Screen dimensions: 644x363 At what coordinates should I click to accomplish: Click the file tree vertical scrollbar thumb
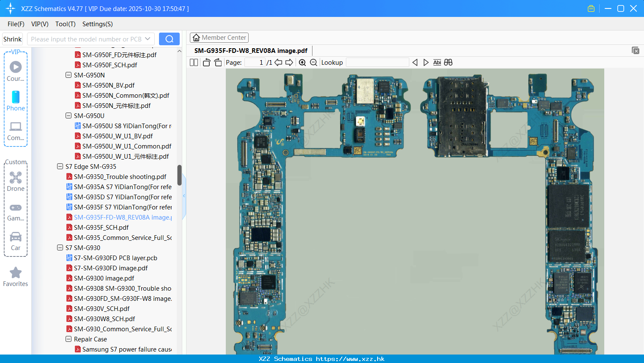click(179, 175)
